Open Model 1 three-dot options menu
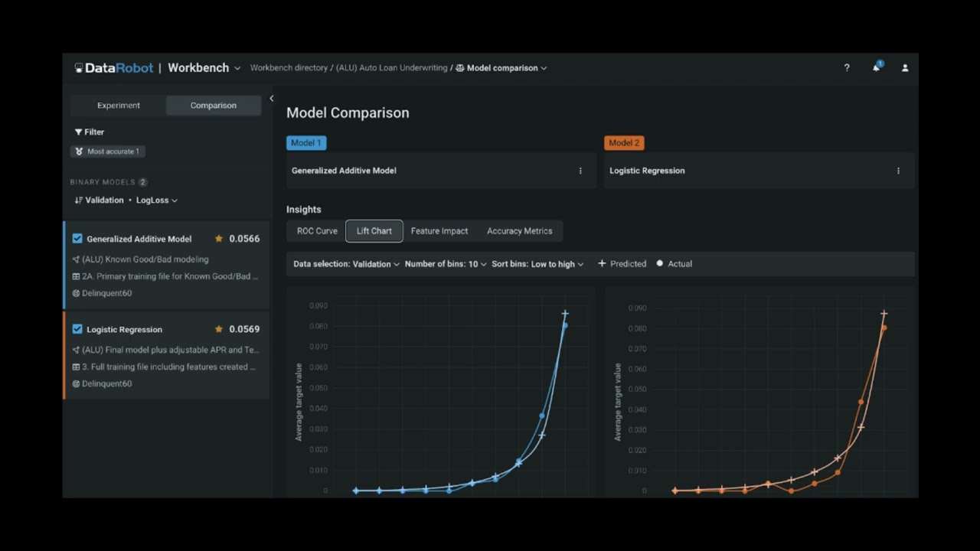980x551 pixels. point(580,171)
